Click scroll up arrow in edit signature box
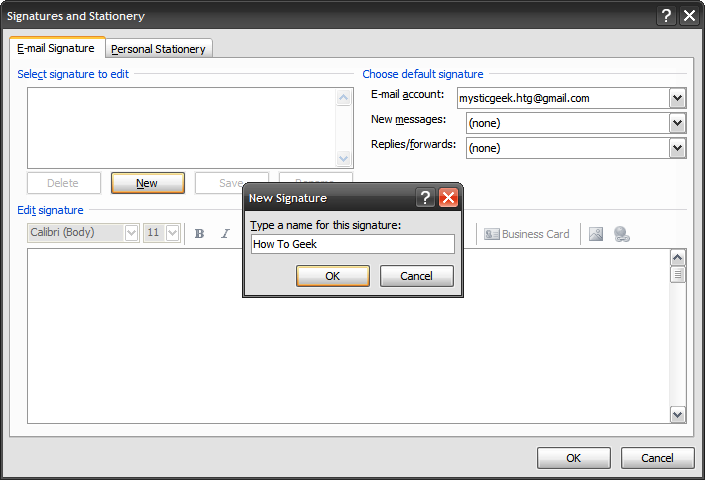705x480 pixels. tap(678, 258)
